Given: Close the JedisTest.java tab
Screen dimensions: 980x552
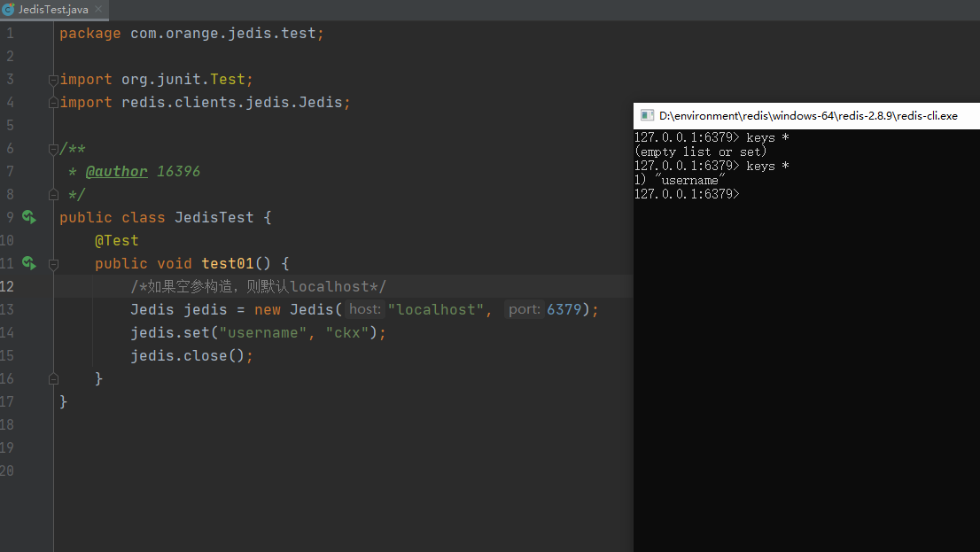Looking at the screenshot, I should [x=98, y=10].
